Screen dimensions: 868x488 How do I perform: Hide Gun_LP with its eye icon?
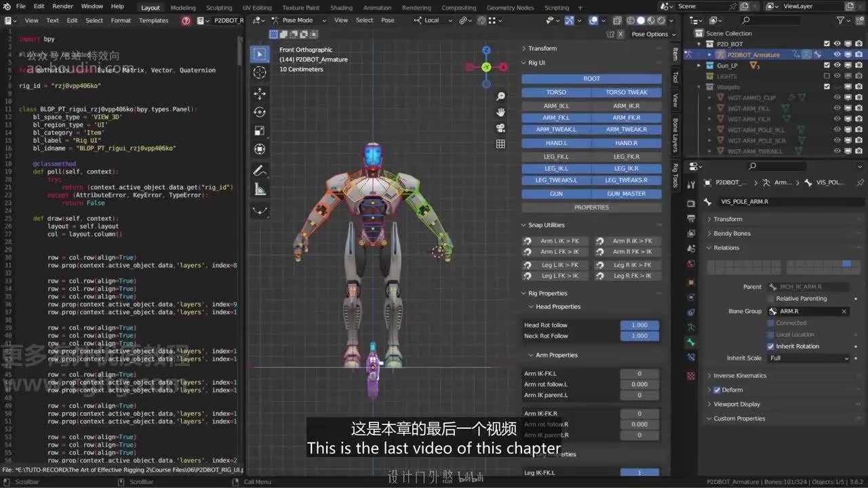837,66
